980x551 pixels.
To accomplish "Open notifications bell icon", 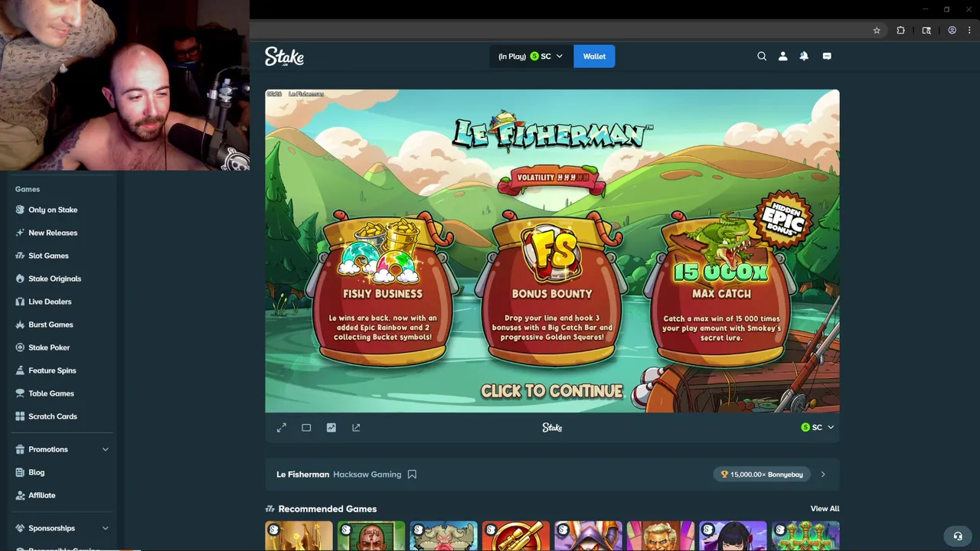I will (804, 56).
